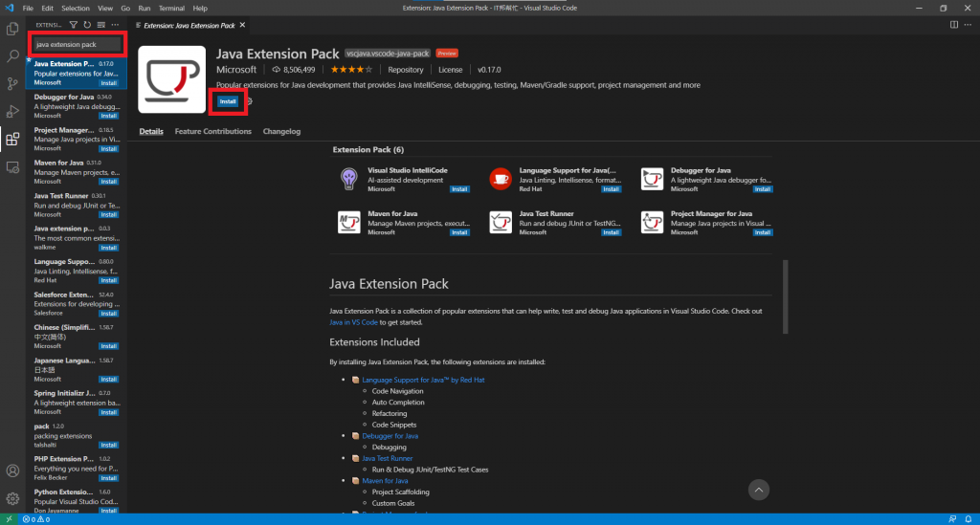Open Java in VS Code link
This screenshot has width=980, height=525.
click(354, 322)
